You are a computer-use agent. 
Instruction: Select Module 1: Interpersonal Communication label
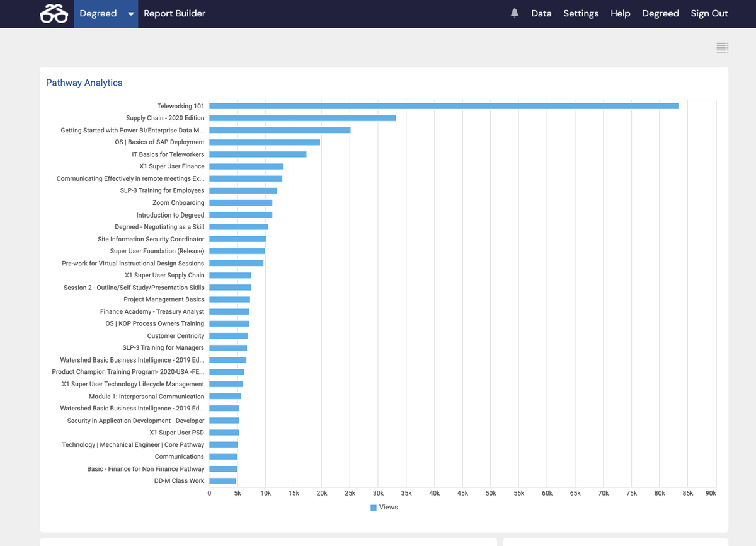point(147,397)
